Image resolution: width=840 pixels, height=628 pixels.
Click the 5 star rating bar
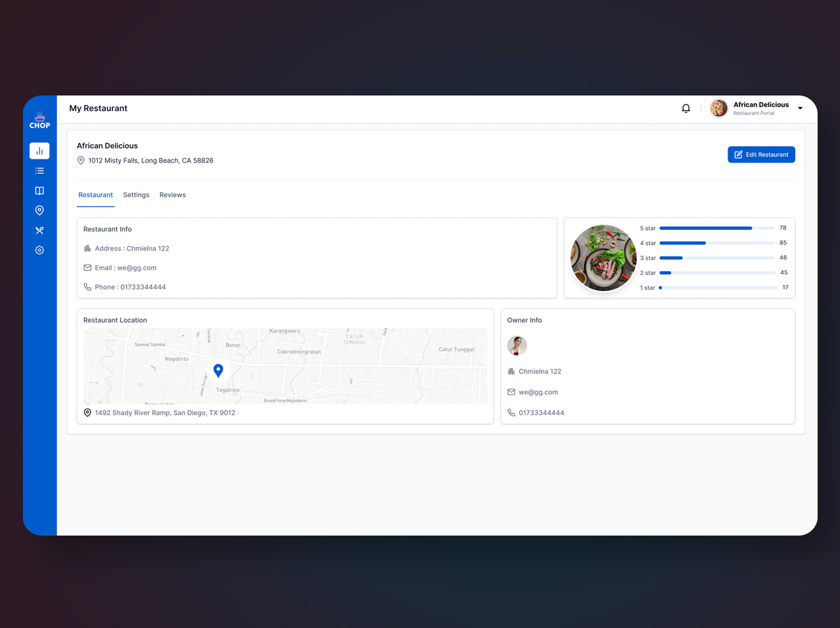tap(717, 228)
